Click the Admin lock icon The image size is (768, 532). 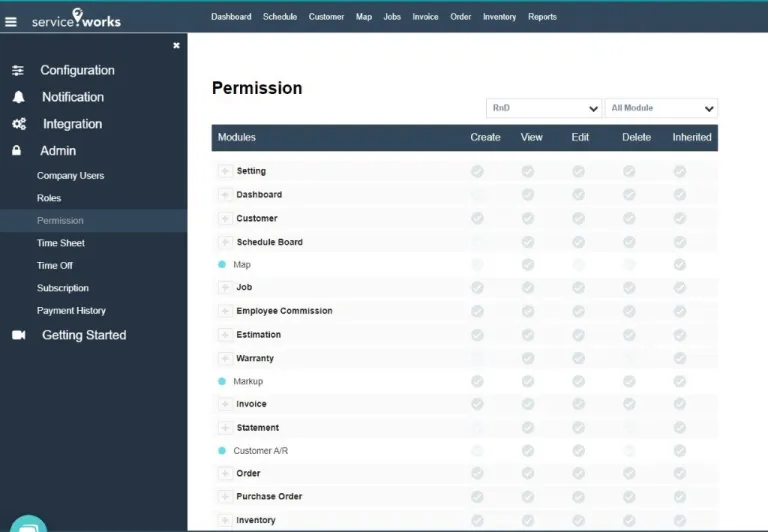(x=17, y=151)
